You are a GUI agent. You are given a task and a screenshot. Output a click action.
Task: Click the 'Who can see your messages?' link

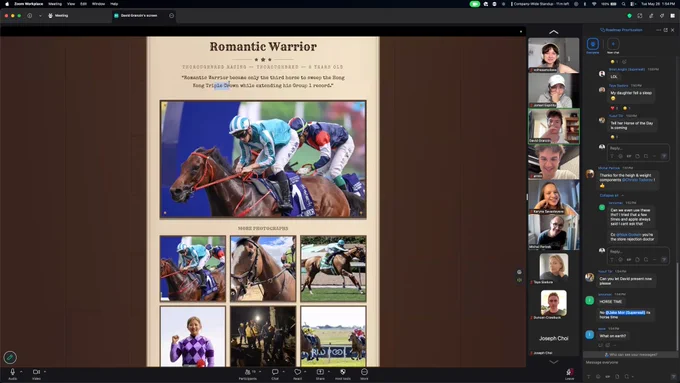coord(631,354)
